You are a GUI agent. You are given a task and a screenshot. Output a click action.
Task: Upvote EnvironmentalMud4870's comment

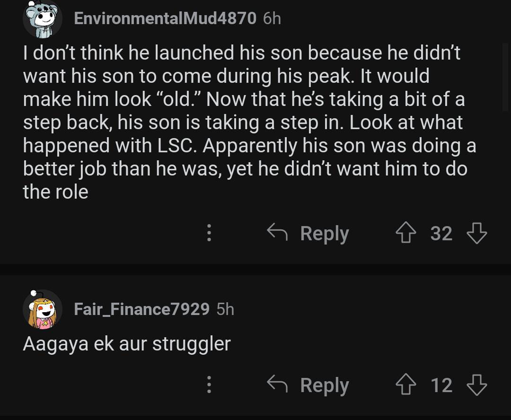[x=405, y=234]
